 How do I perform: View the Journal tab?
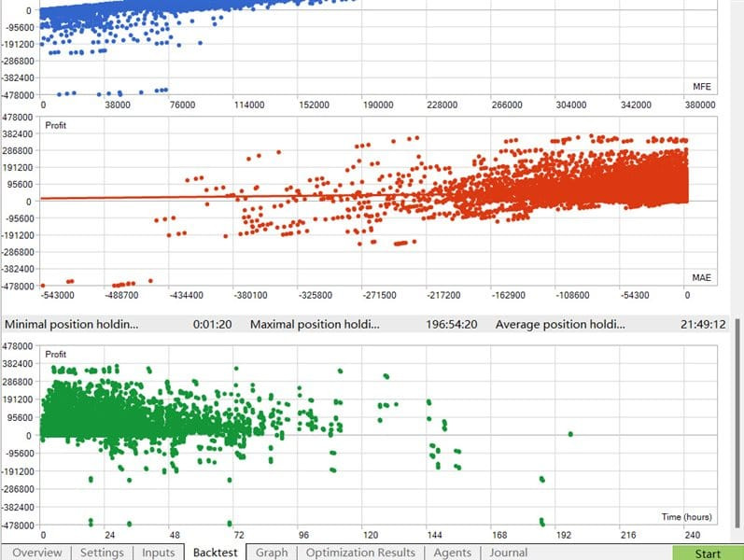(509, 553)
